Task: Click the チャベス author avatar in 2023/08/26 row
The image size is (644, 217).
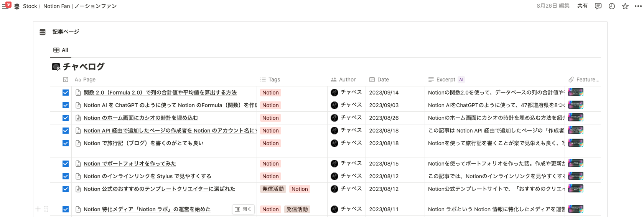Action: click(334, 118)
